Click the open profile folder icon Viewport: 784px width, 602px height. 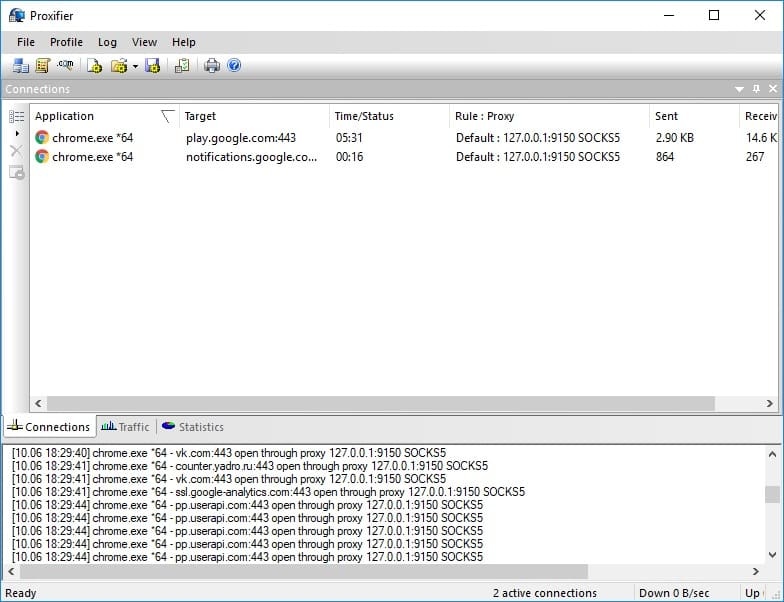click(x=119, y=66)
